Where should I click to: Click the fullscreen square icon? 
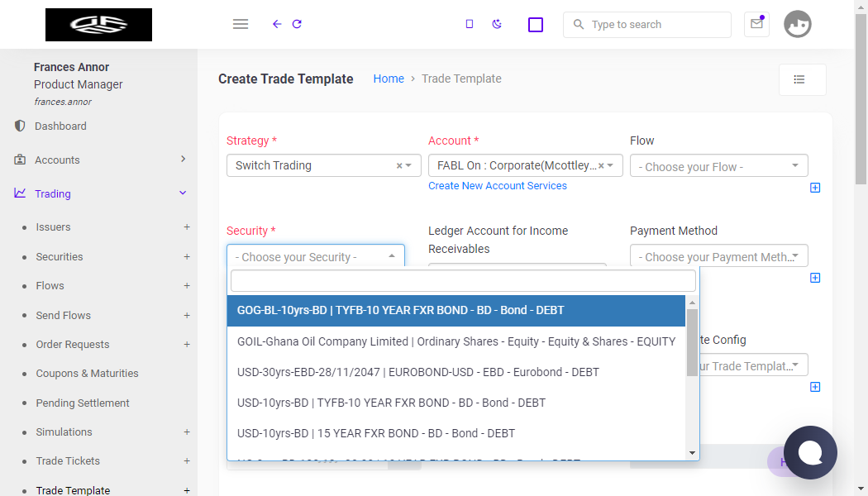coord(536,24)
